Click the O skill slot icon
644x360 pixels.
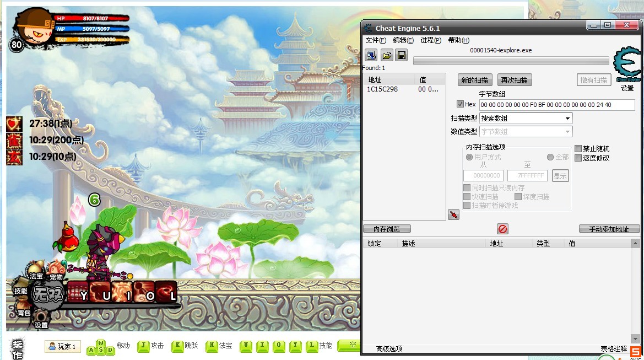tap(144, 292)
